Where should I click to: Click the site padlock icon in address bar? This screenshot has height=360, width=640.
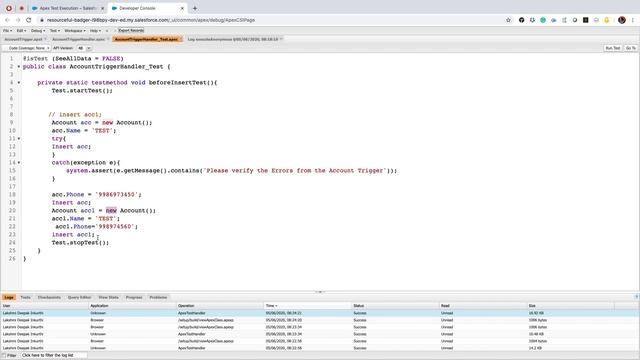[x=42, y=20]
